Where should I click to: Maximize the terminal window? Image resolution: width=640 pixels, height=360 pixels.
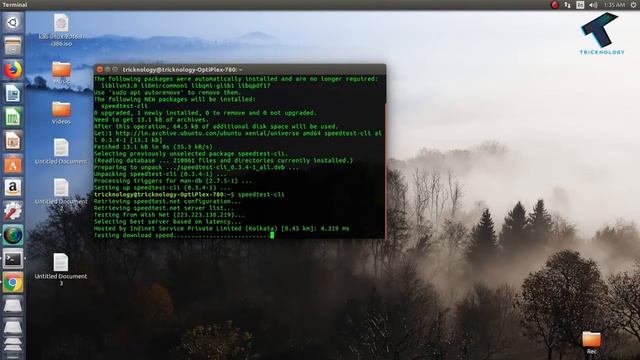pos(115,70)
